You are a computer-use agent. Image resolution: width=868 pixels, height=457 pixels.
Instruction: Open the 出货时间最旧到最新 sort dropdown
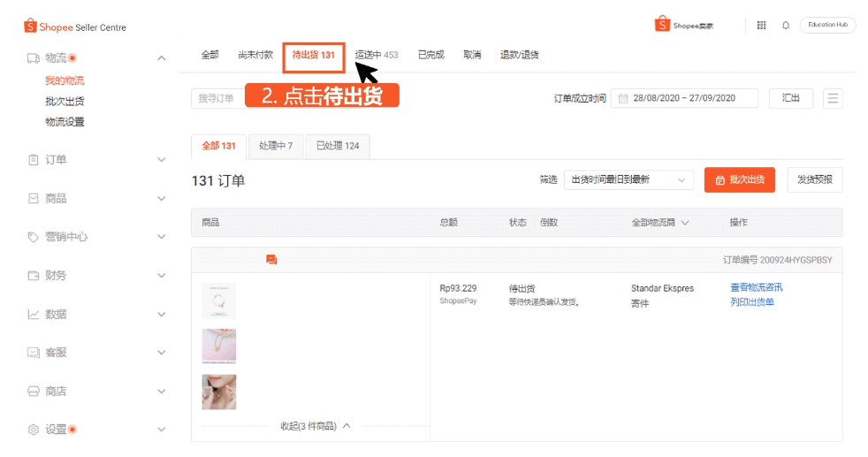(628, 179)
